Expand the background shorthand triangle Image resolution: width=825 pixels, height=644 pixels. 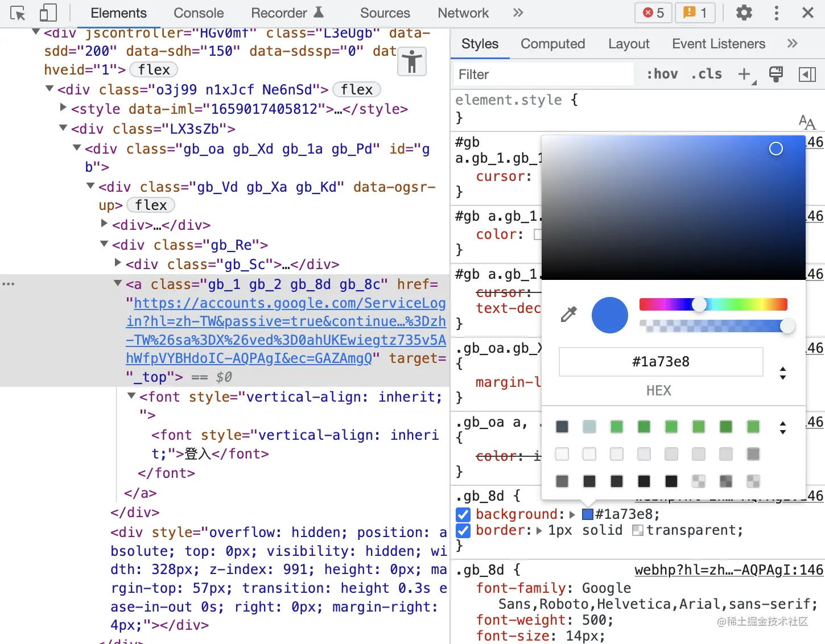point(572,514)
